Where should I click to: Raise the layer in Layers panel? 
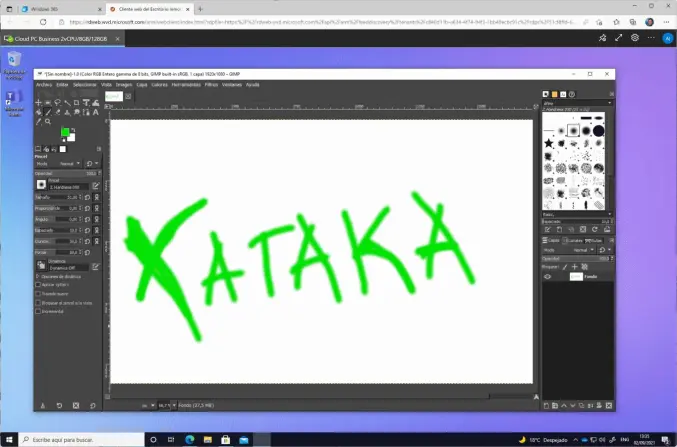point(564,406)
